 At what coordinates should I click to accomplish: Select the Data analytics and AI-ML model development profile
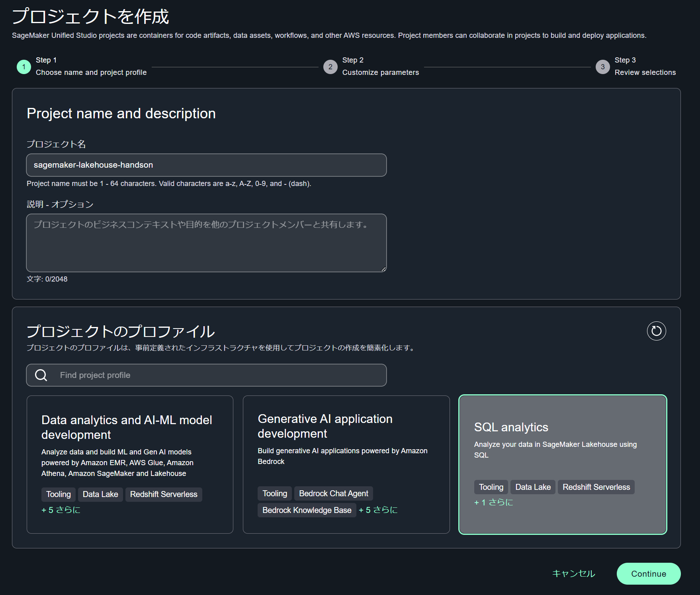tap(130, 464)
